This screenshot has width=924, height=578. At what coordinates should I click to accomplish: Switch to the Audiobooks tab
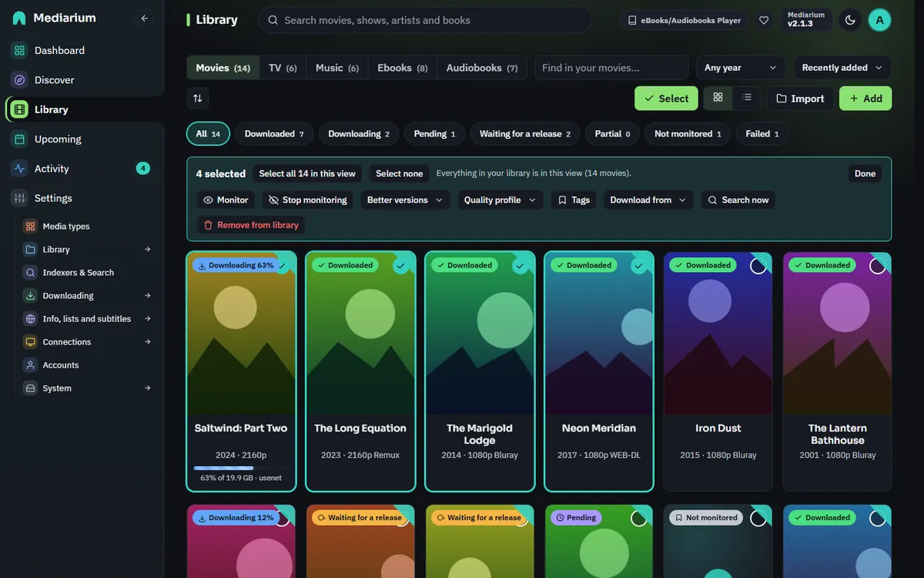(482, 68)
